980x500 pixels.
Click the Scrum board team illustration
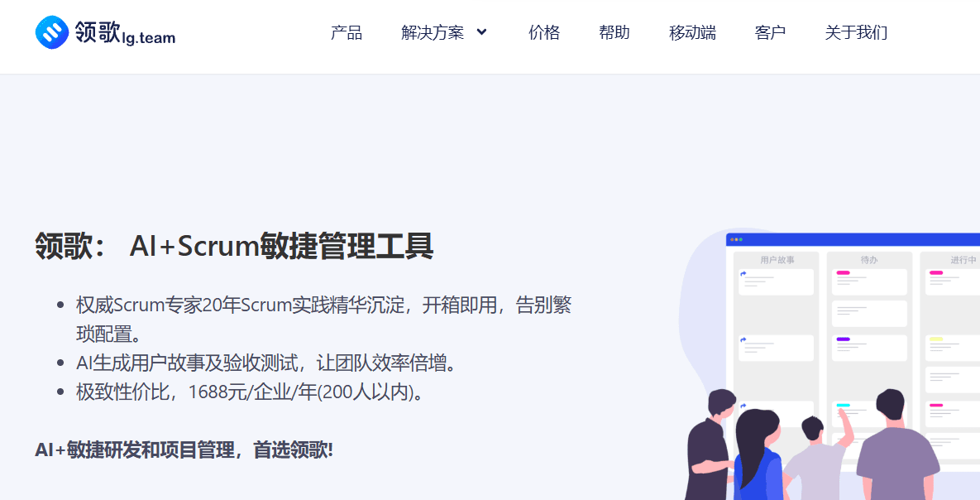tap(829, 364)
